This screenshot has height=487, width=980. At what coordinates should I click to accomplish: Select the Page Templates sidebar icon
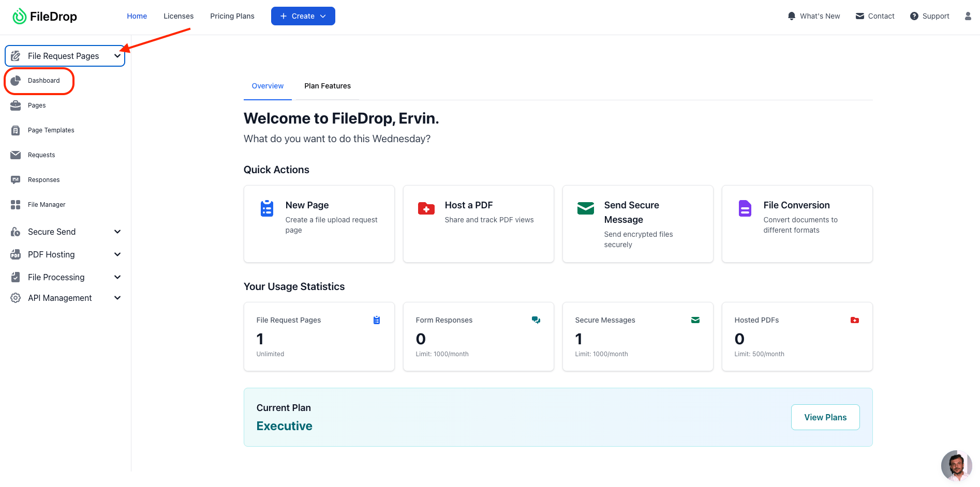16,130
